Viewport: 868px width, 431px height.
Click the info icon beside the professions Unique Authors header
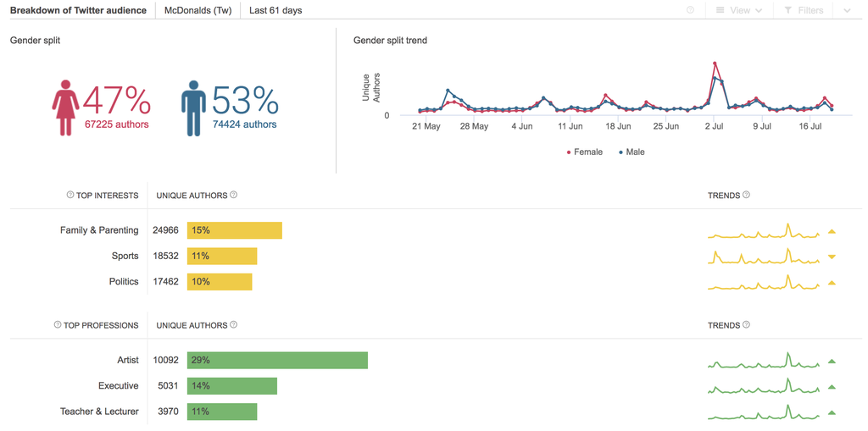234,324
